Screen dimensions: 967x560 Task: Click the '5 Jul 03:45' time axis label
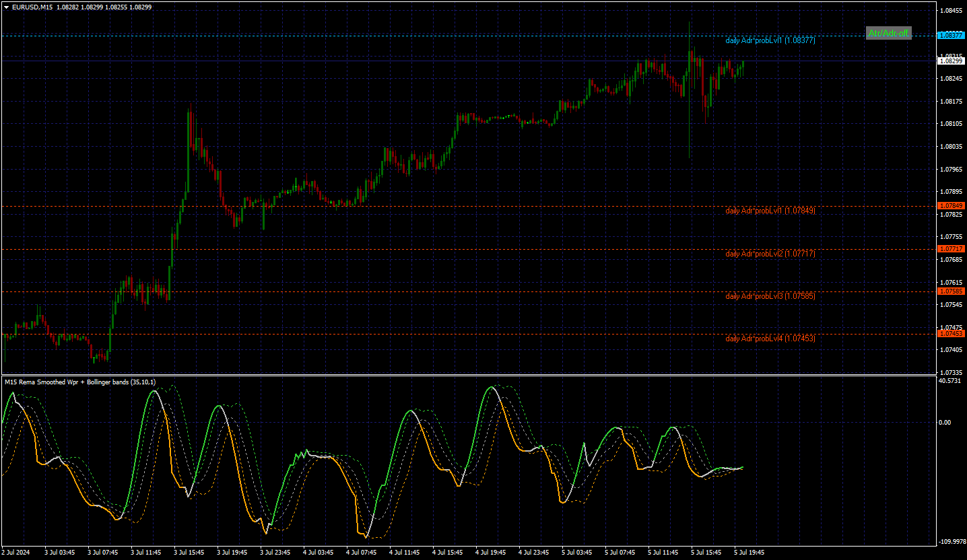(577, 553)
